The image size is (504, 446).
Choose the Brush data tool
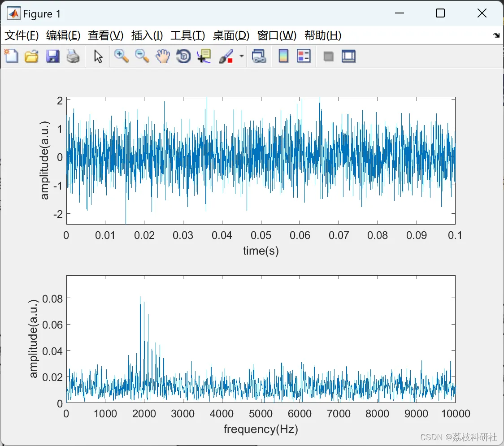(226, 56)
